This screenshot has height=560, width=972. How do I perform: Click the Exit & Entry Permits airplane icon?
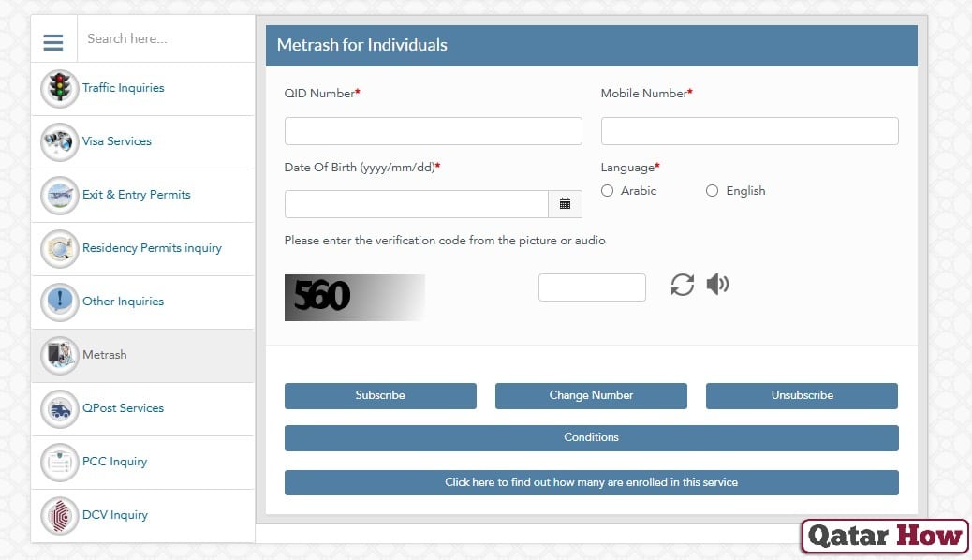tap(60, 195)
